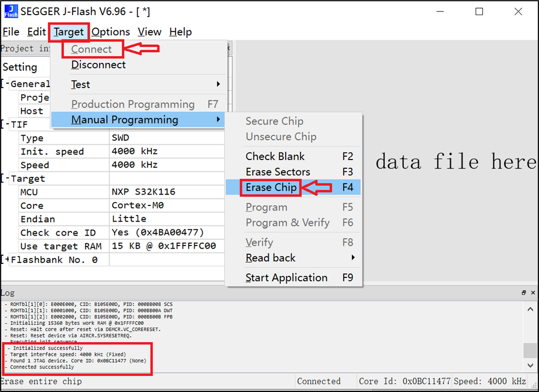Collapse the General settings group

click(x=5, y=84)
